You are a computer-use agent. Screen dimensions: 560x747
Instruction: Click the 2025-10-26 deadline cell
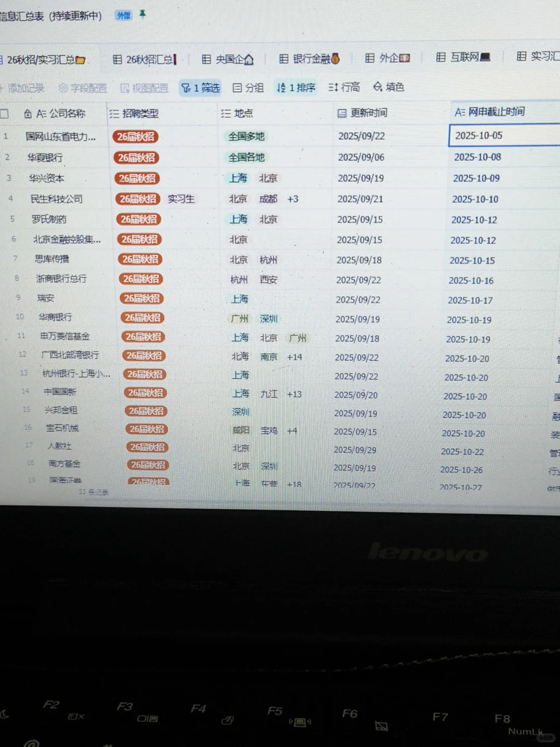pos(461,469)
